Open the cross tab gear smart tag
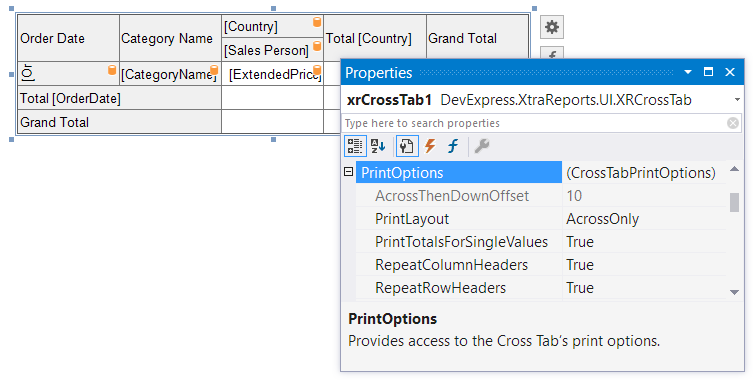This screenshot has width=754, height=381. coord(552,27)
